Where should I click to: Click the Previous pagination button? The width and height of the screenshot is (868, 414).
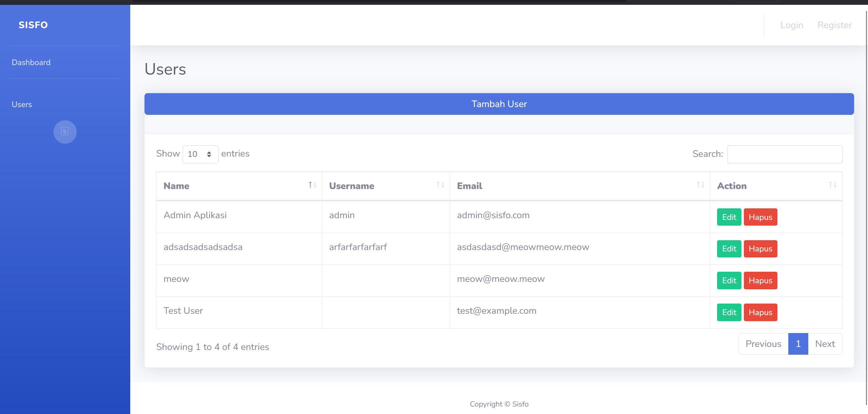click(x=763, y=344)
